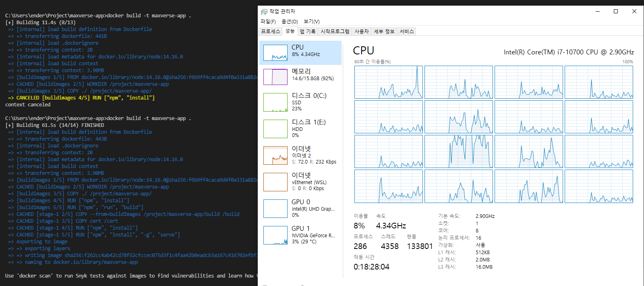
Task: Click the 2.0MB L2 캐시 value
Action: pos(482,259)
